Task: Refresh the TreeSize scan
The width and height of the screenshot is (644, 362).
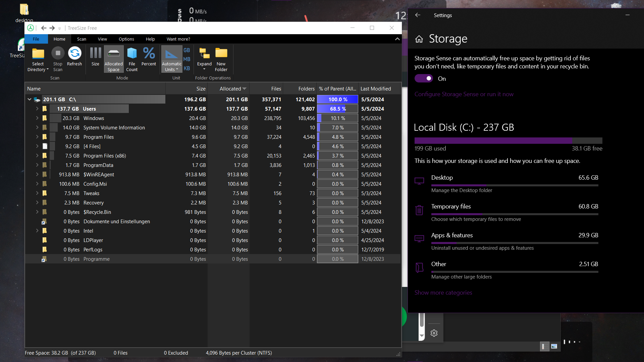Action: tap(74, 56)
